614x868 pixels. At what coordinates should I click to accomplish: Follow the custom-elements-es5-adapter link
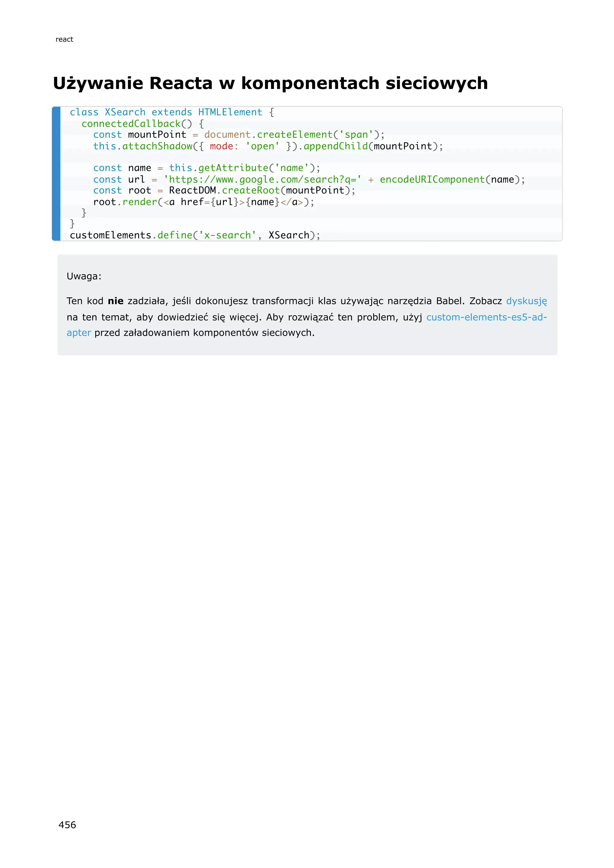point(486,317)
